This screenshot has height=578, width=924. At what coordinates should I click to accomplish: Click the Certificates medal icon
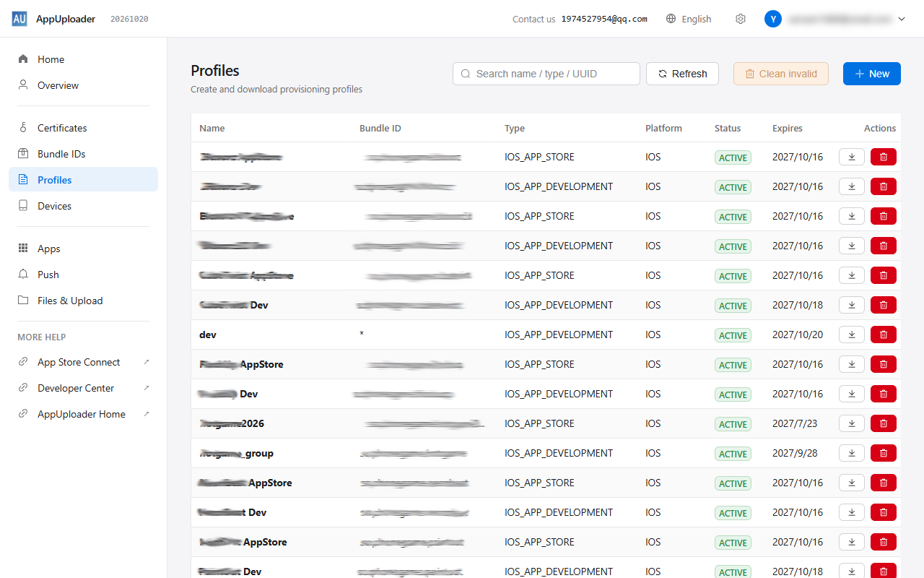click(x=23, y=128)
